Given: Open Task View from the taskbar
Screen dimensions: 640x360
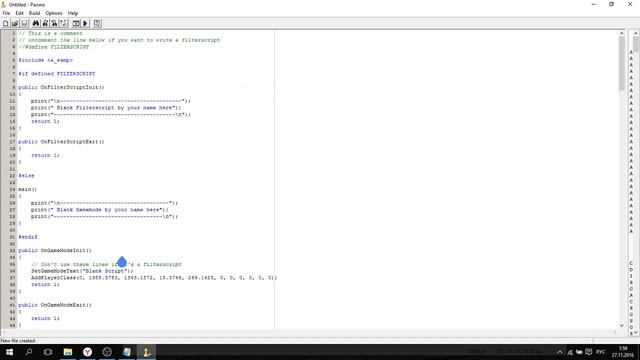Looking at the screenshot, I should (x=48, y=352).
